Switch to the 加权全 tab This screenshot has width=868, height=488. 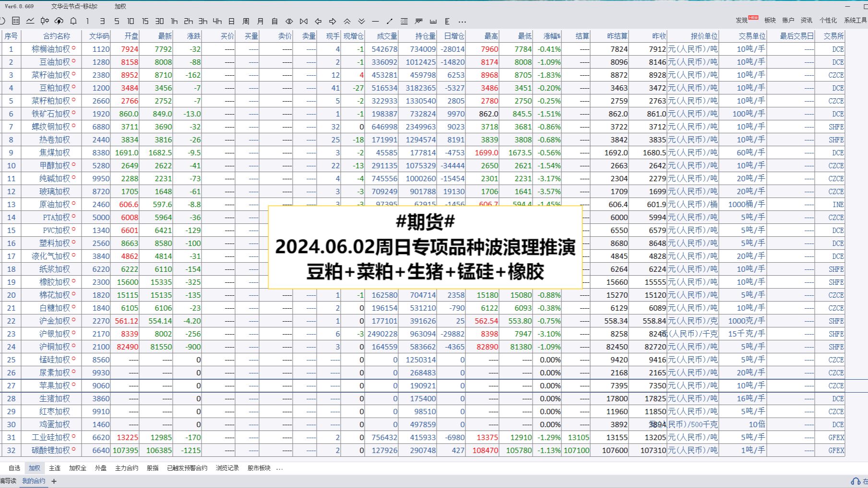(77, 468)
